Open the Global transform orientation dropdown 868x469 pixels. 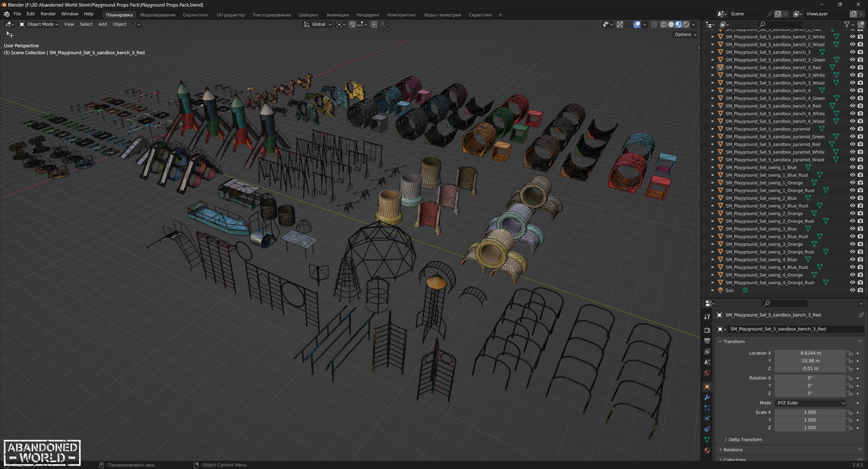318,24
